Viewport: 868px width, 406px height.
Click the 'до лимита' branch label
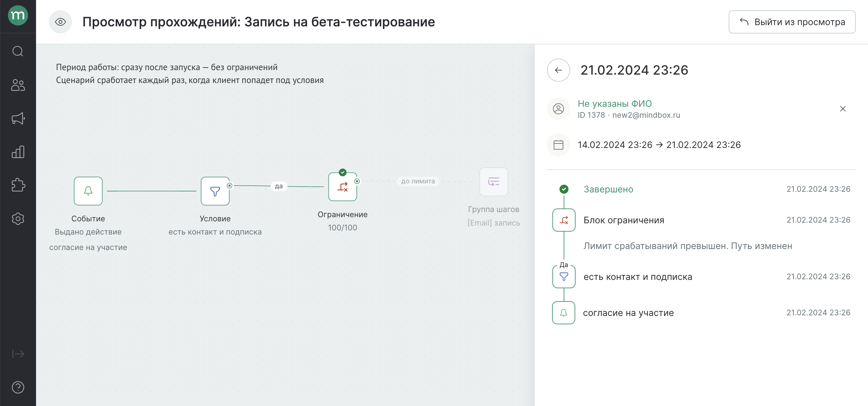[418, 181]
